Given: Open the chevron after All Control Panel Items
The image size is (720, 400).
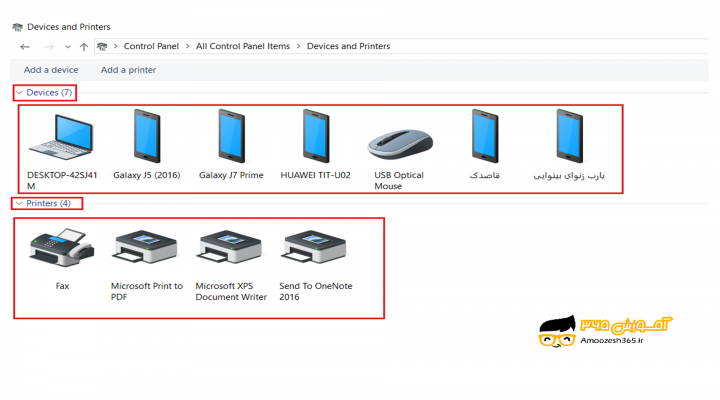Looking at the screenshot, I should (x=298, y=46).
